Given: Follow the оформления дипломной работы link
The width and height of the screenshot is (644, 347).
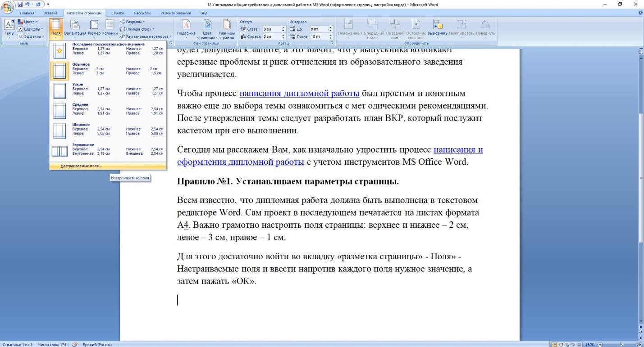Looking at the screenshot, I should coord(240,162).
